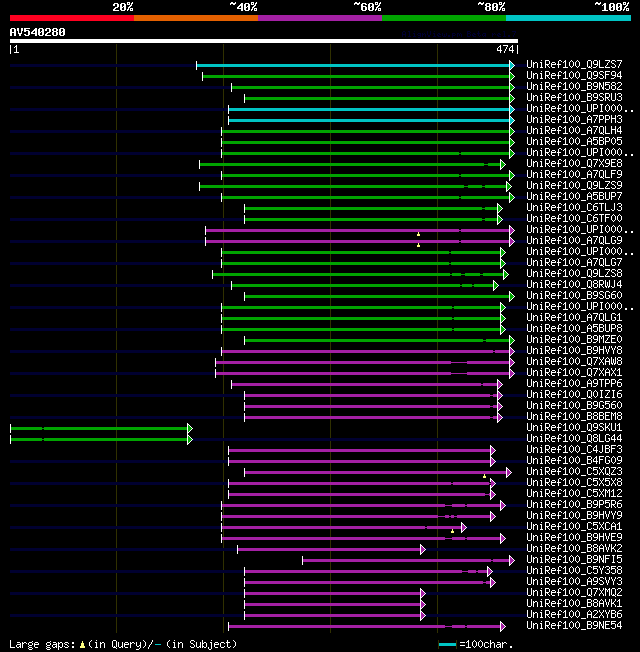Click the UniRef100_B9HVE9 label
The image size is (640, 652).
[x=574, y=538]
